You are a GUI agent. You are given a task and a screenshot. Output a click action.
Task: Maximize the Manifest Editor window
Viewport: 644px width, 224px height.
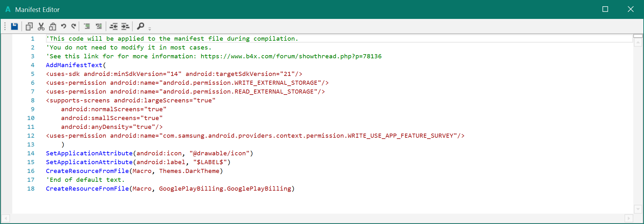tap(605, 9)
